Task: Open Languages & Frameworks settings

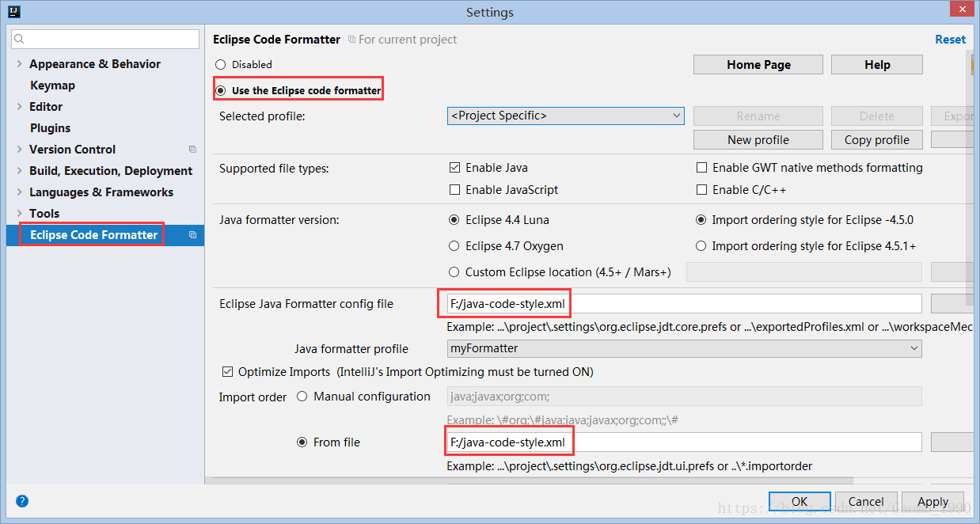Action: tap(101, 192)
